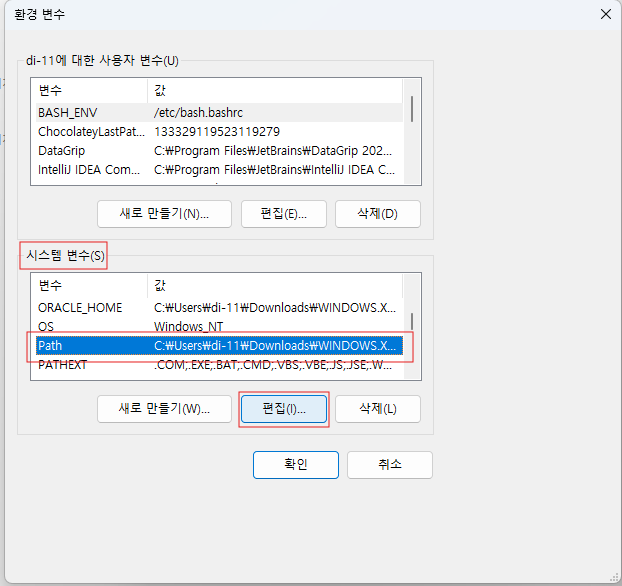The image size is (622, 586).
Task: Select the BASH_ENV user variable row
Action: click(219, 113)
